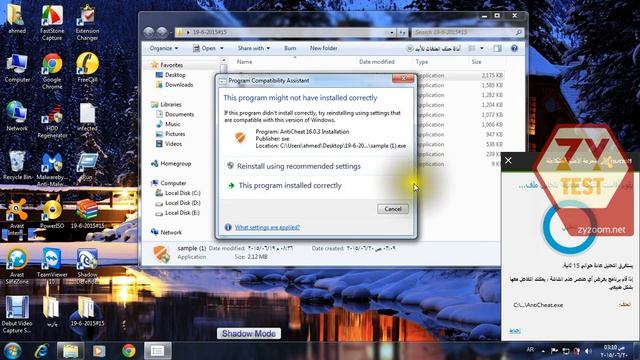The height and width of the screenshot is (360, 640).
Task: Open Debut Video Capture desktop icon
Action: coord(17,315)
